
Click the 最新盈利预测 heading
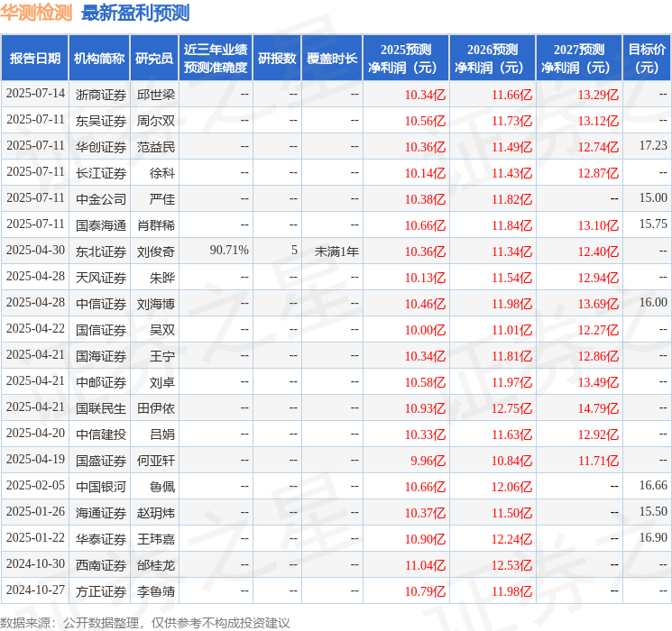click(x=135, y=13)
